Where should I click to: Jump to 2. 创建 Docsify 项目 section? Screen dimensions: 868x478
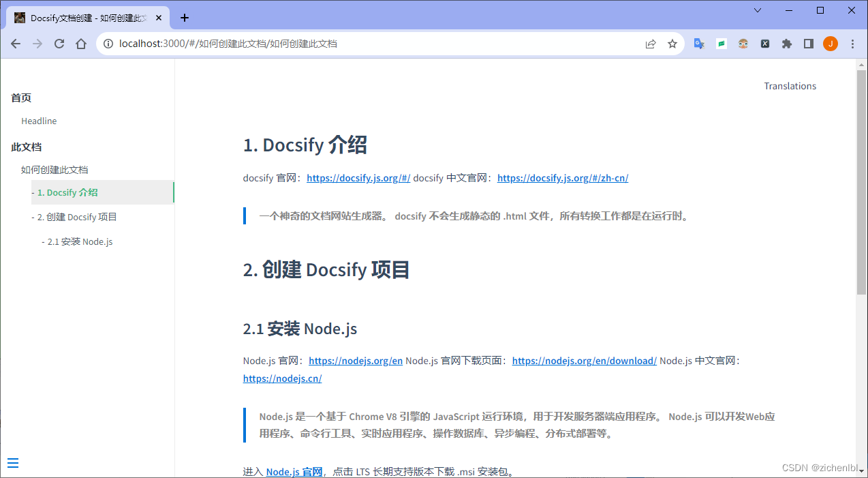[77, 217]
